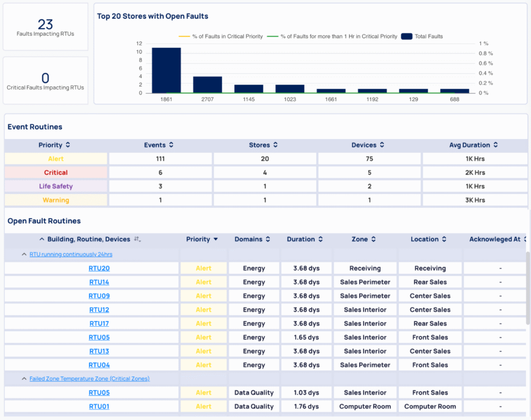
Task: Collapse 'Failed Zone Temperature Zone' group chevron
Action: tap(24, 379)
